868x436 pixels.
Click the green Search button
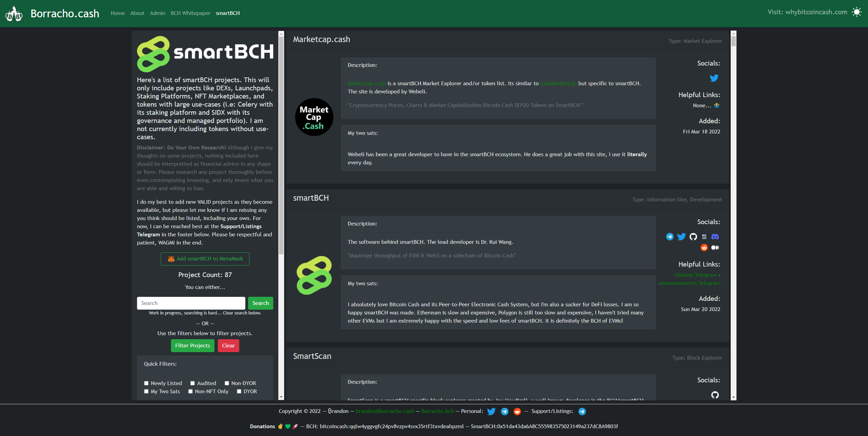261,303
